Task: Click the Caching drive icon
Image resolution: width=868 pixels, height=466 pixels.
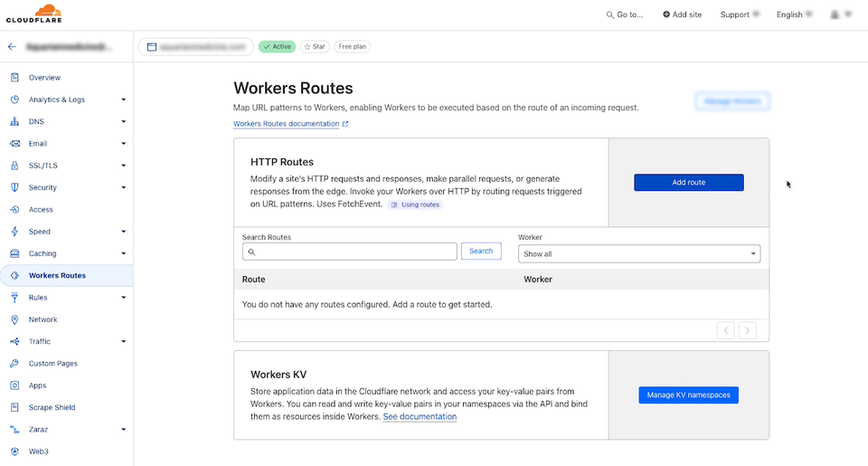Action: (15, 253)
